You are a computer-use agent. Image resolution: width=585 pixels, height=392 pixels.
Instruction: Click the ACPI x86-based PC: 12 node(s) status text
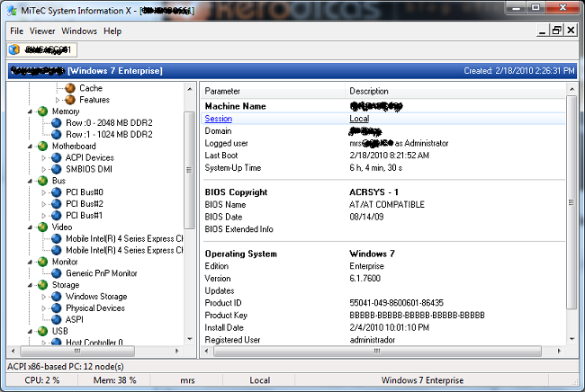pos(66,367)
